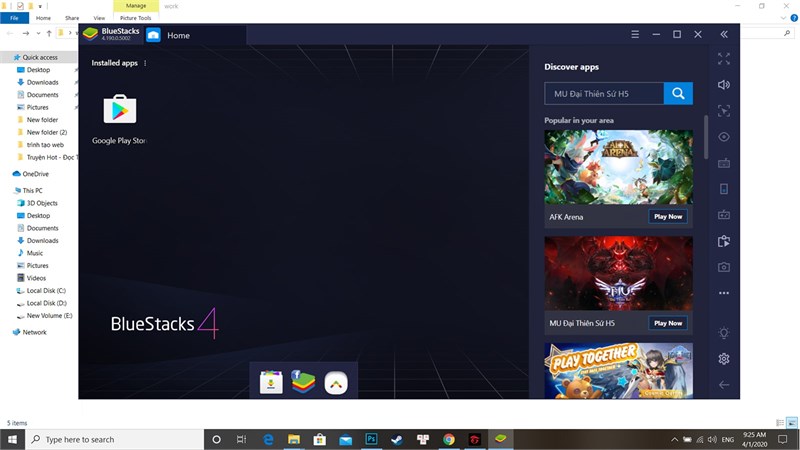Image resolution: width=800 pixels, height=450 pixels.
Task: Click the rotate device phone icon
Action: pos(723,189)
